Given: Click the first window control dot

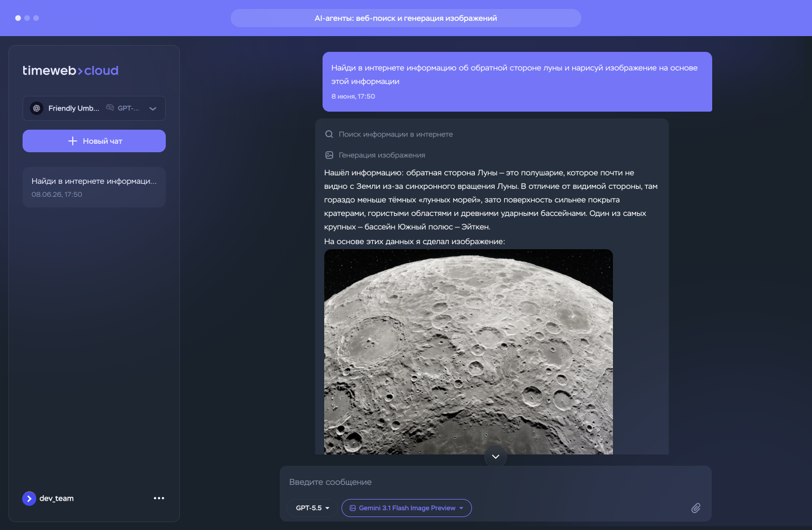Looking at the screenshot, I should click(18, 18).
